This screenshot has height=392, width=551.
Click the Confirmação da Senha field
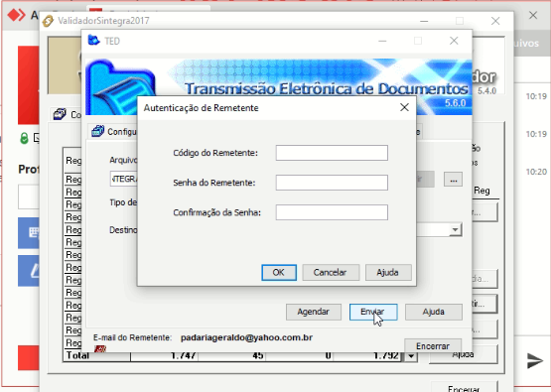[332, 212]
